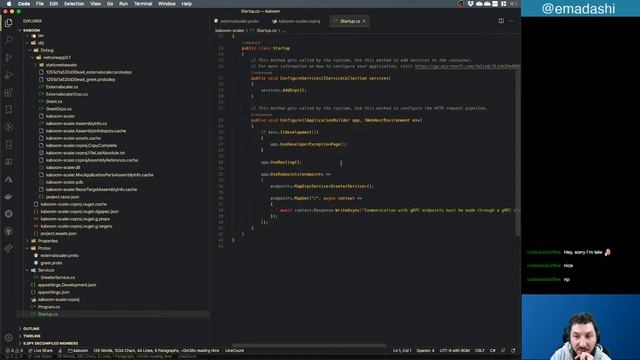Click the Ln, Col cursor position indicator
The image size is (640, 360).
(402, 351)
